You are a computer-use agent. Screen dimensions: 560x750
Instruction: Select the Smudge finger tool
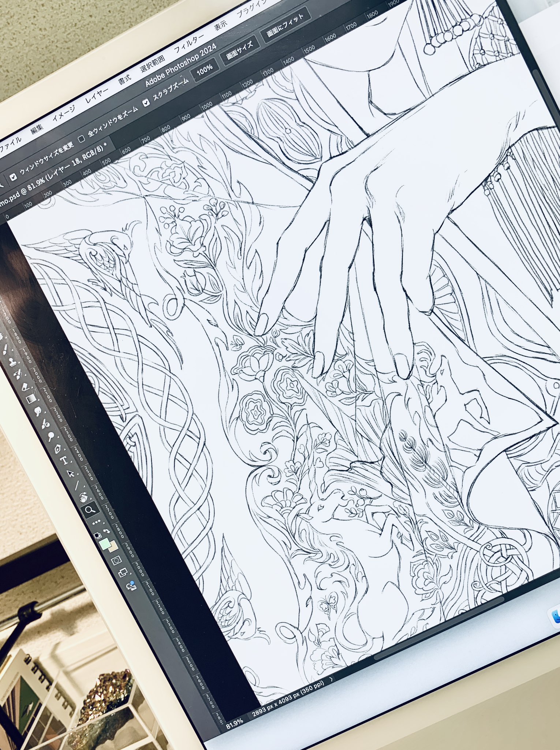37,411
